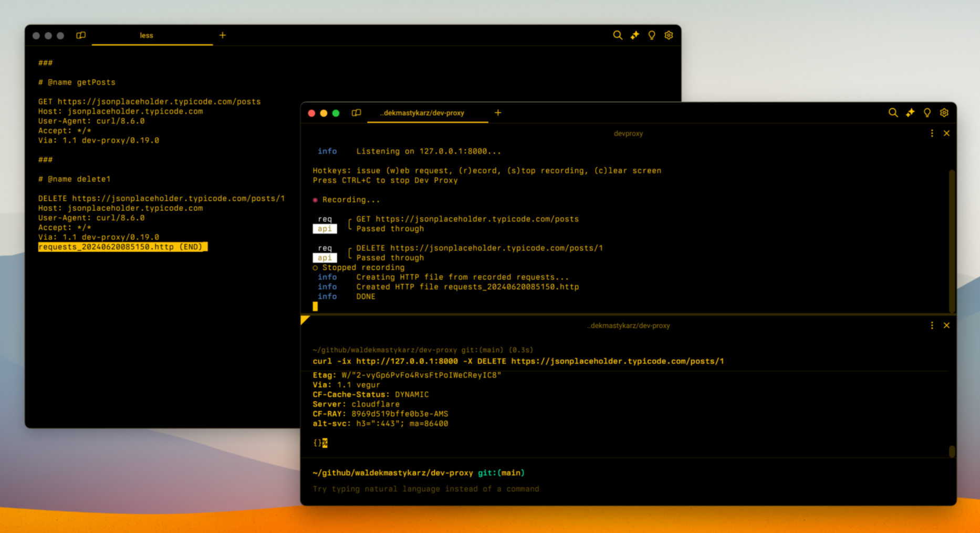This screenshot has width=980, height=533.
Task: Open the curl block three-dot menu
Action: (932, 325)
